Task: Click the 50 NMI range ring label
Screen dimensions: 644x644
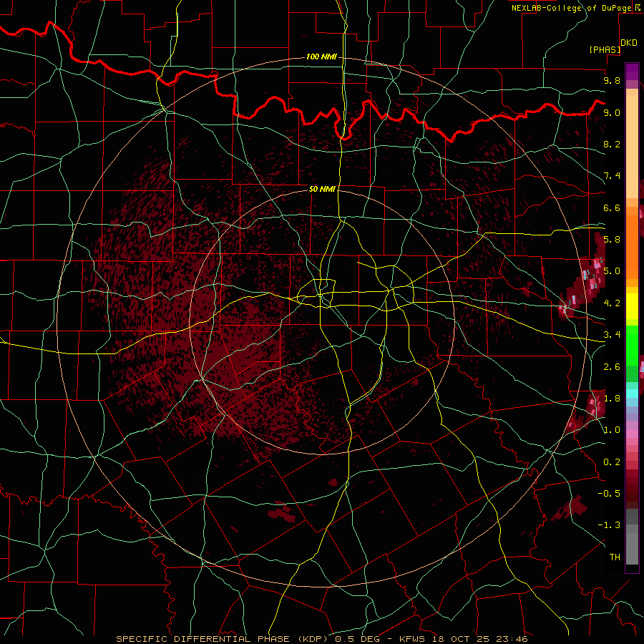Action: coord(322,189)
